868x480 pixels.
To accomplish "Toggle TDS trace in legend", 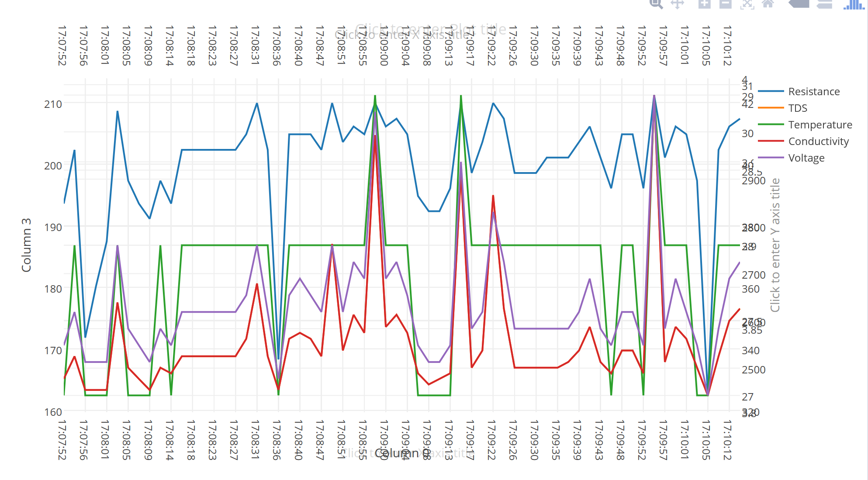I will (798, 108).
